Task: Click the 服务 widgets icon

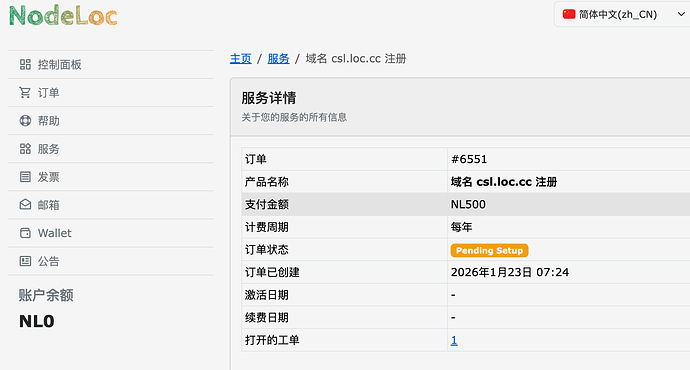Action: [x=26, y=149]
